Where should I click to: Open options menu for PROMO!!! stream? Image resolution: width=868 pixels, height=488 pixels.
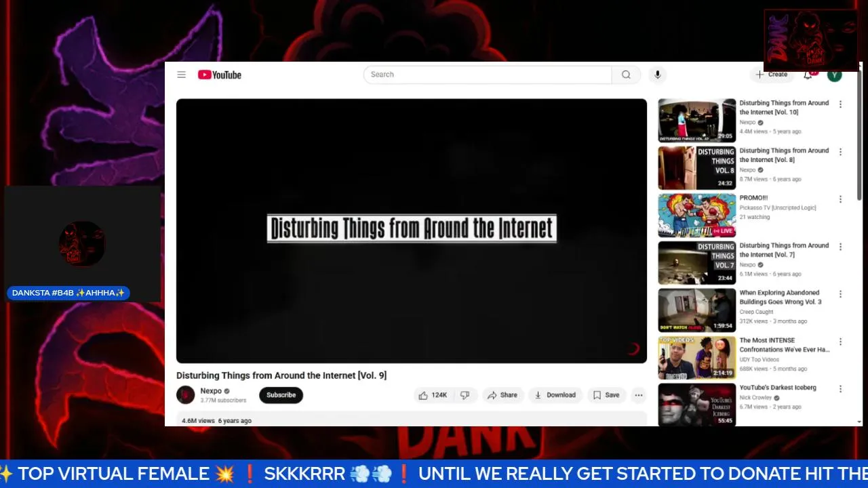(x=840, y=199)
